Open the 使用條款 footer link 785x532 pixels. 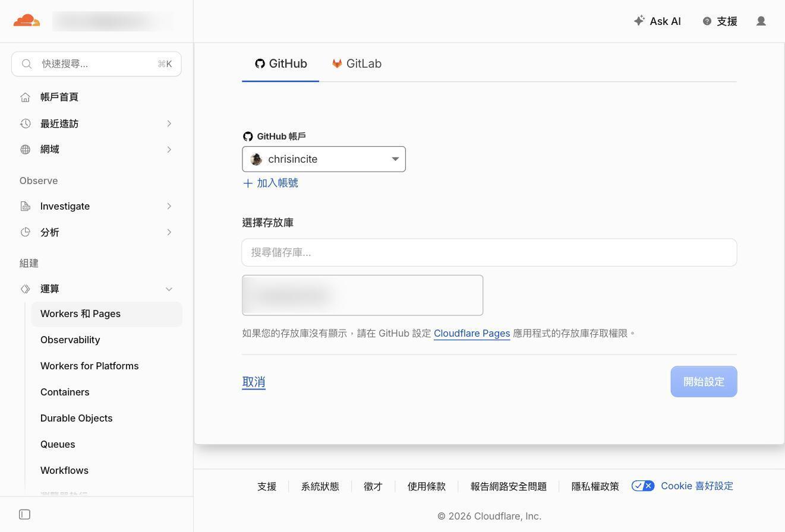click(426, 486)
